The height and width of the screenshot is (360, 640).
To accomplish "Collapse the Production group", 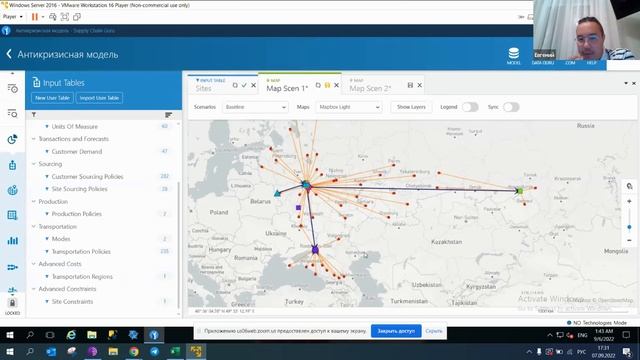I will pos(34,202).
